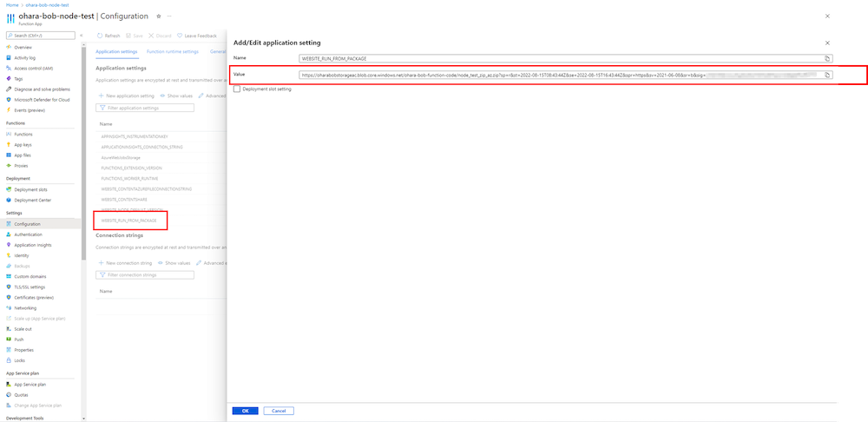This screenshot has height=422, width=868.
Task: Open Properties in the sidebar
Action: [23, 350]
